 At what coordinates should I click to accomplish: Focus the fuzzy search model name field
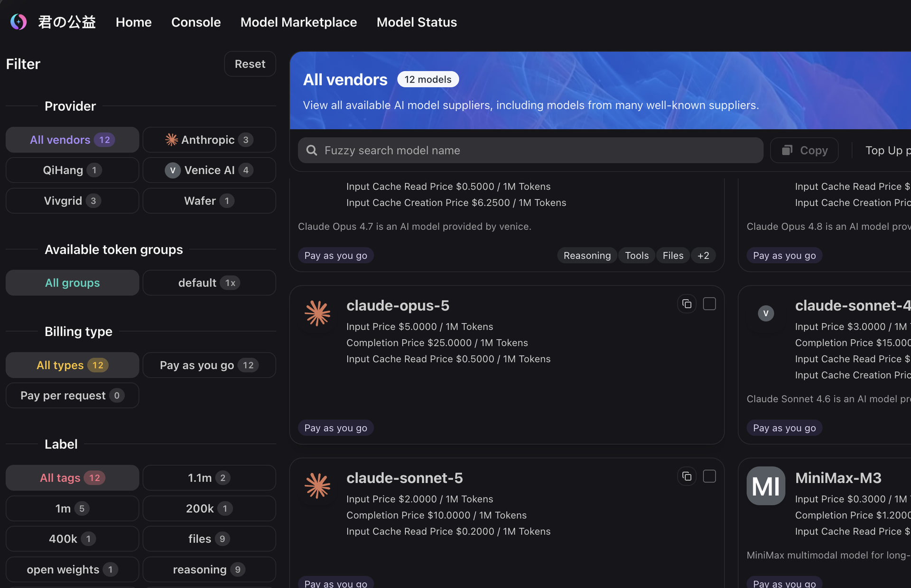coord(530,150)
